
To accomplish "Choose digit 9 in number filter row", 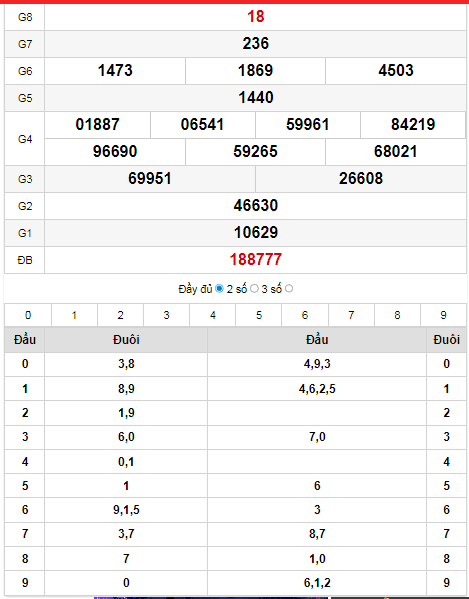I will [443, 315].
